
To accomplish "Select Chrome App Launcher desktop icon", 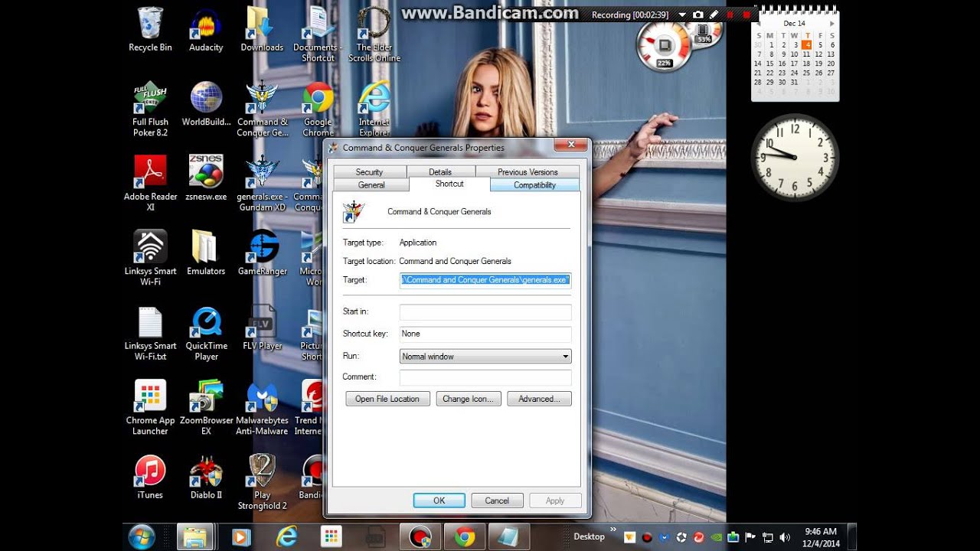I will click(150, 407).
